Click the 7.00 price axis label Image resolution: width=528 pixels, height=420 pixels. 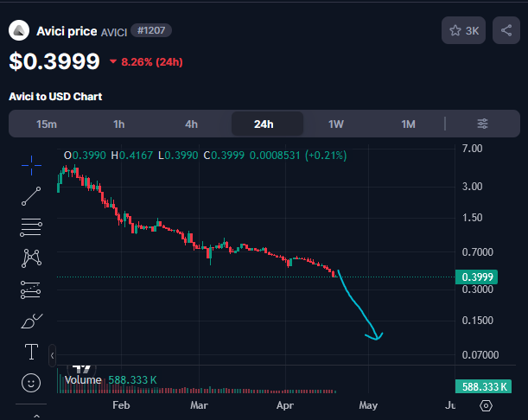472,148
